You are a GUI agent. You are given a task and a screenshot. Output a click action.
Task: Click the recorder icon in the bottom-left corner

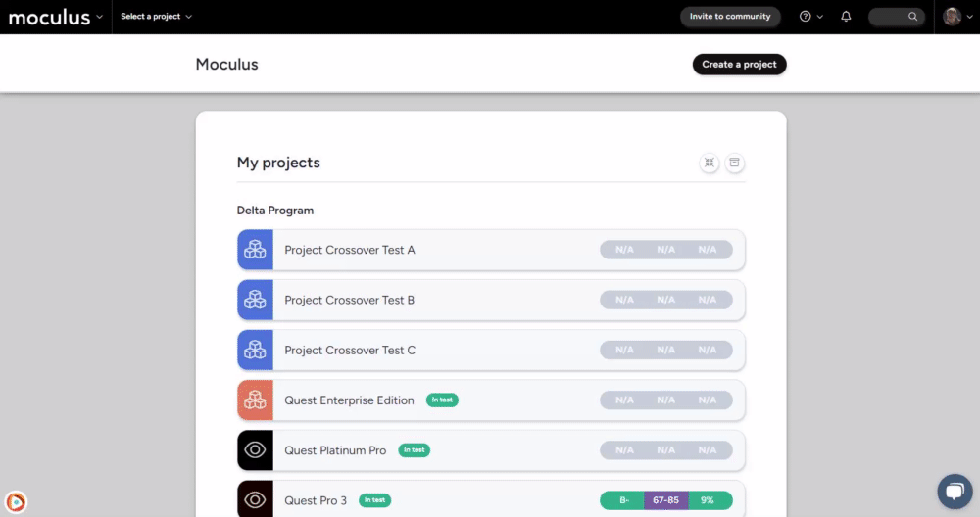pyautogui.click(x=16, y=502)
